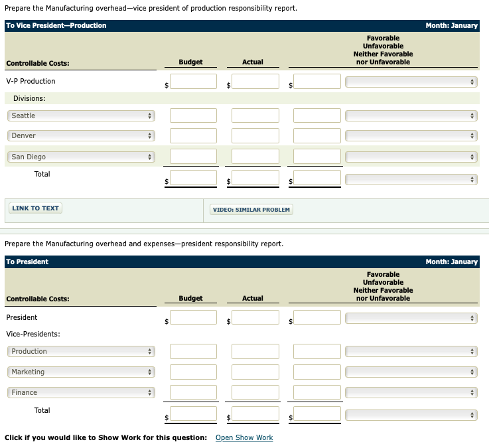Screen dimensions: 489x448
Task: Open the Denver division dropdown
Action: click(81, 135)
